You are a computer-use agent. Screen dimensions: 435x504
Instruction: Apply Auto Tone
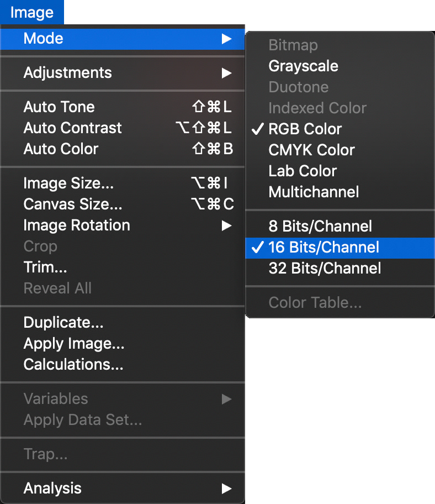tap(59, 107)
